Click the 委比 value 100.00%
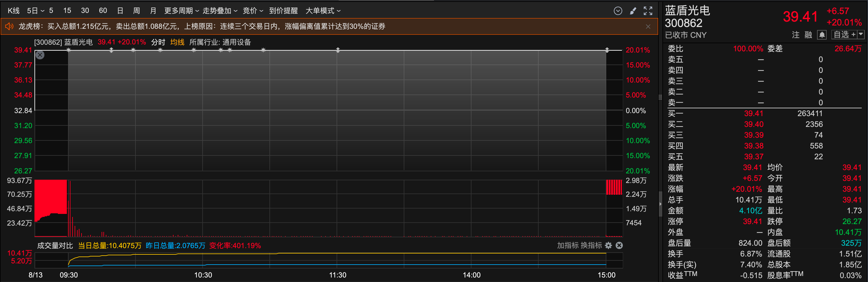This screenshot has width=868, height=282. pyautogui.click(x=748, y=49)
